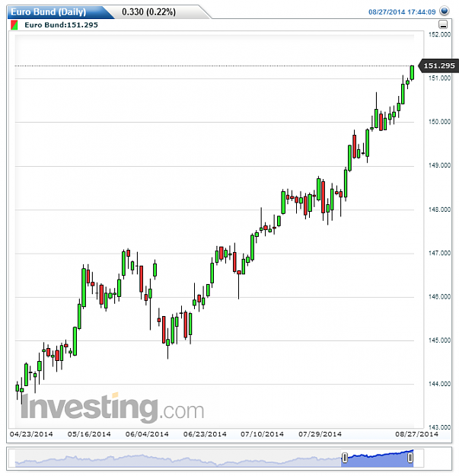Click the 148.000 price axis label
The height and width of the screenshot is (476, 459).
coord(439,209)
